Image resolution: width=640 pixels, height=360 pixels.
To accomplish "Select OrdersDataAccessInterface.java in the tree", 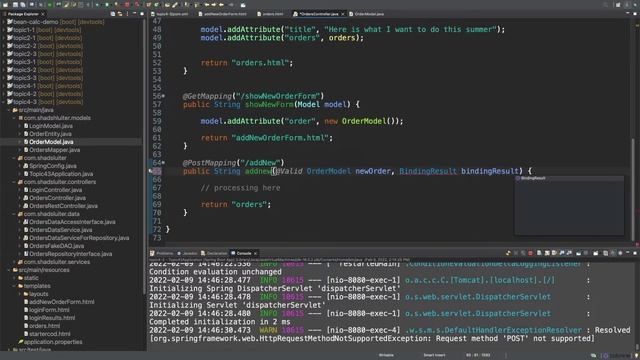I will point(72,222).
